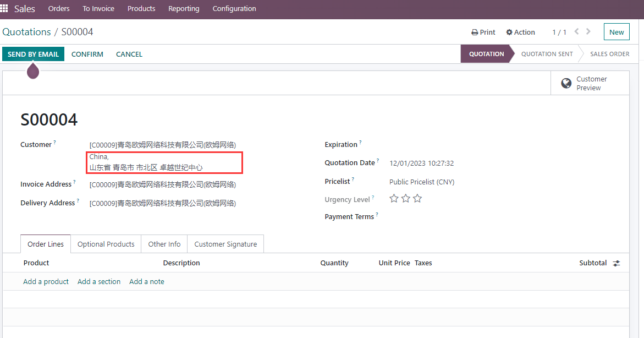Select Sales Order status stage
This screenshot has width=644, height=338.
tap(609, 54)
